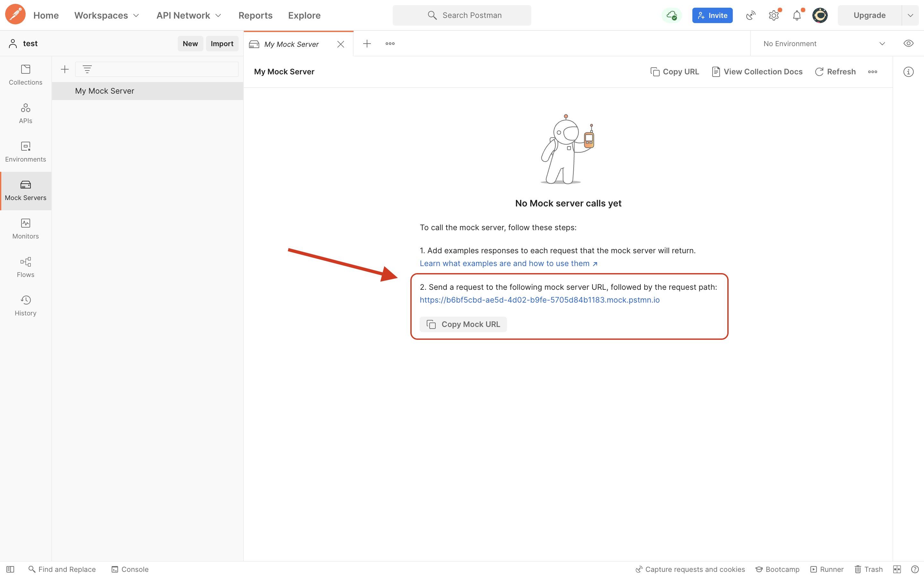Open the APIs sidebar section
The image size is (924, 577).
click(25, 113)
